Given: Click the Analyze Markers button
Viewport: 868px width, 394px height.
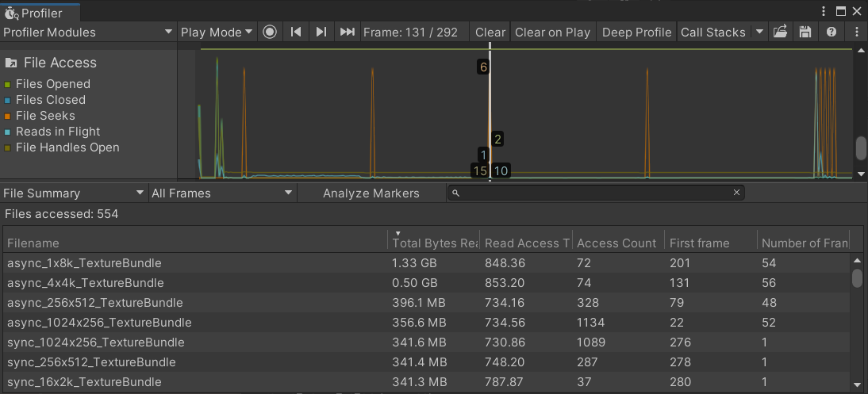Looking at the screenshot, I should point(371,193).
